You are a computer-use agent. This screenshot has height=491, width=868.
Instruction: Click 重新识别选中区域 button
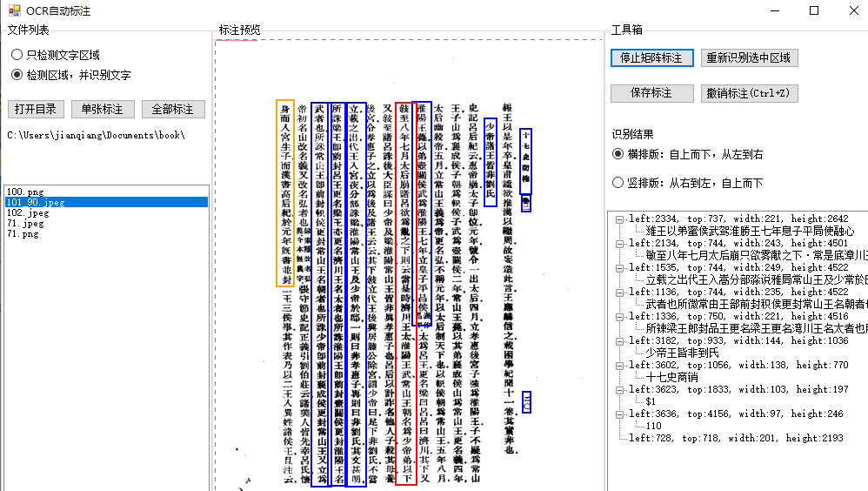coord(749,57)
